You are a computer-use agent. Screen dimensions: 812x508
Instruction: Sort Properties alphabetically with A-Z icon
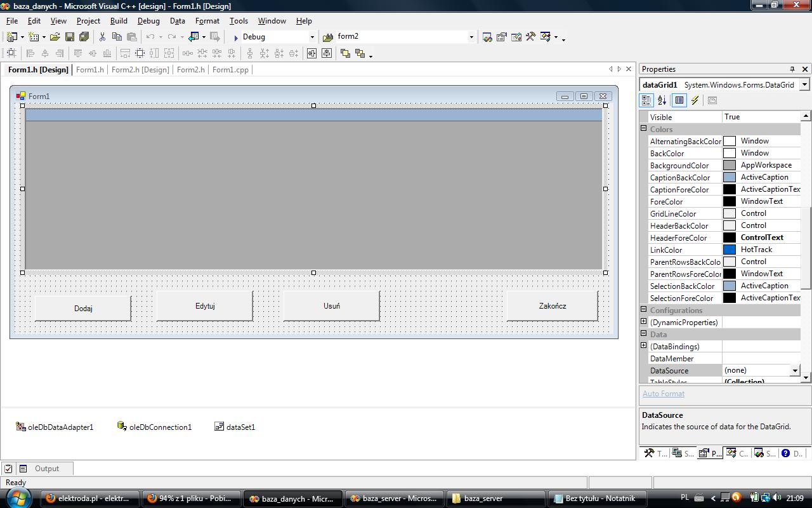pos(662,100)
